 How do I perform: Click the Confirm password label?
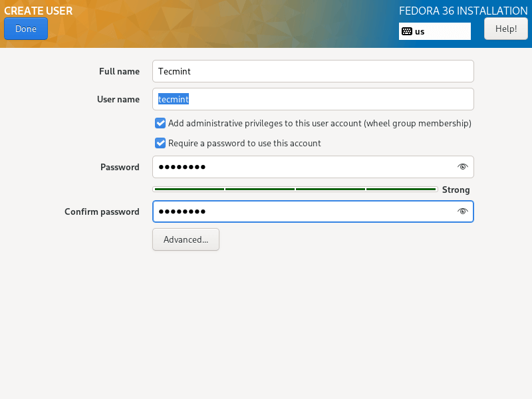(102, 211)
